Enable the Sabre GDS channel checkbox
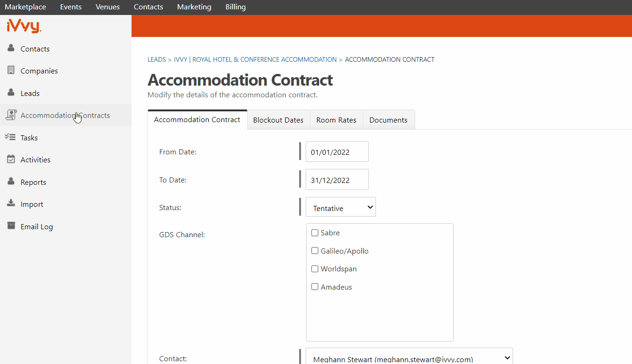Viewport: 632px width, 364px height. point(315,233)
